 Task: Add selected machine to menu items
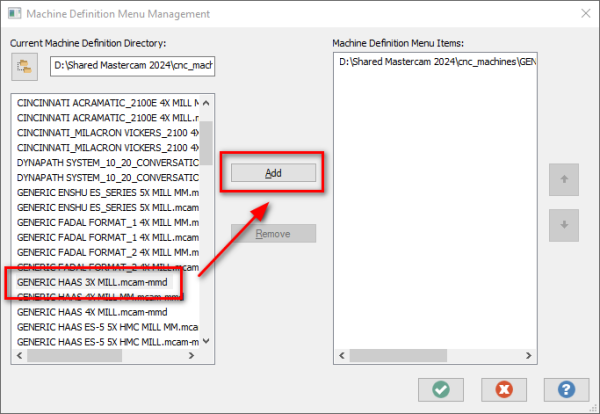[273, 173]
